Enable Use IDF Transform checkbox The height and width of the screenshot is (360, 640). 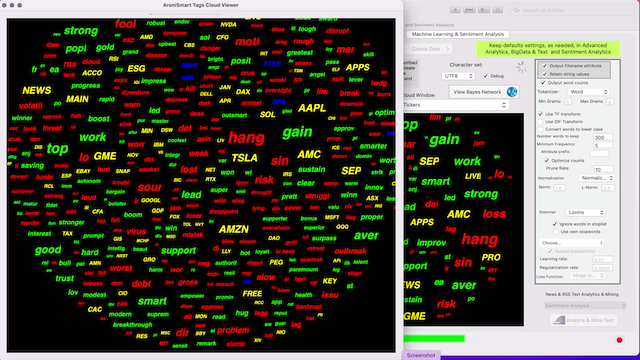click(540, 122)
